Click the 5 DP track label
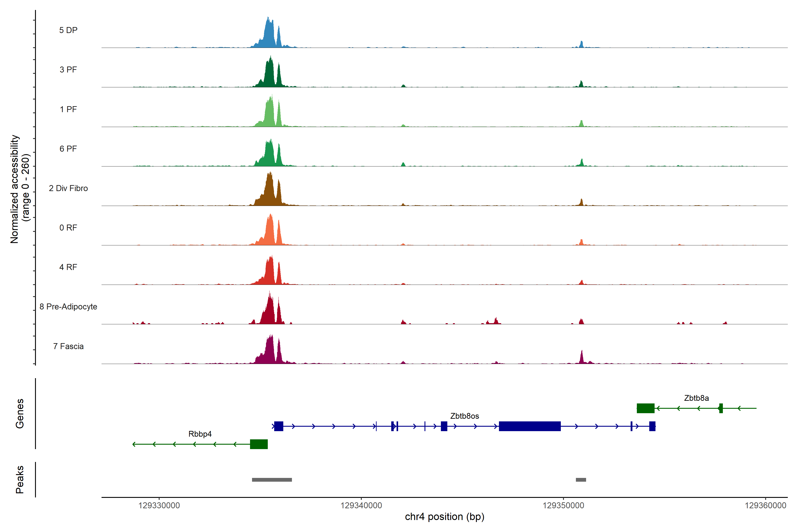798x532 pixels. point(68,30)
